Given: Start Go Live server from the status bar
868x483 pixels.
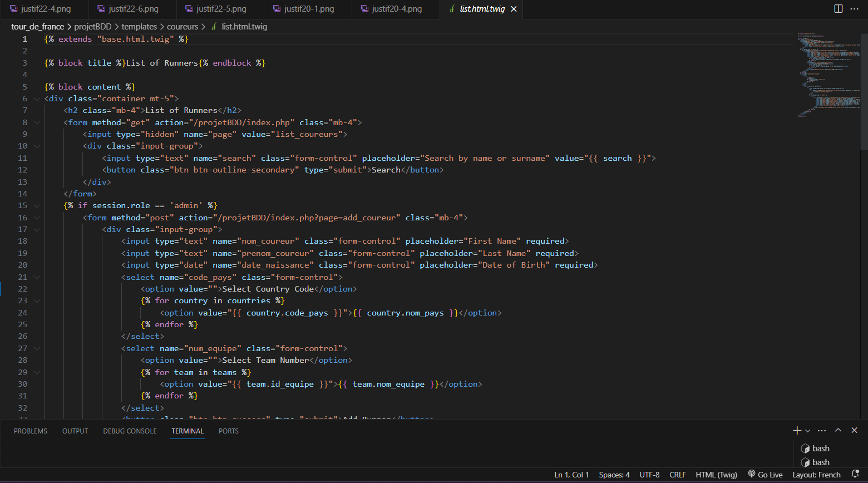Looking at the screenshot, I should pos(765,475).
